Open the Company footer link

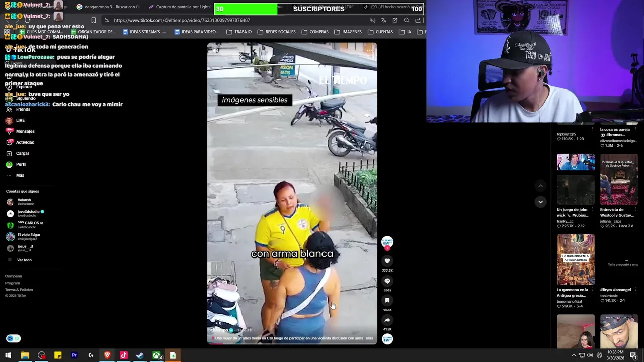click(14, 276)
